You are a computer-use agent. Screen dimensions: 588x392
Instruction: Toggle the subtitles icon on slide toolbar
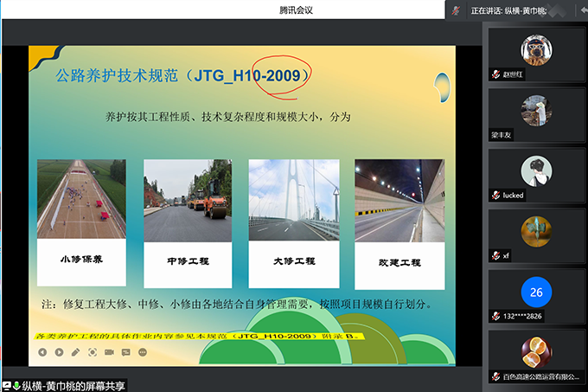coord(126,352)
